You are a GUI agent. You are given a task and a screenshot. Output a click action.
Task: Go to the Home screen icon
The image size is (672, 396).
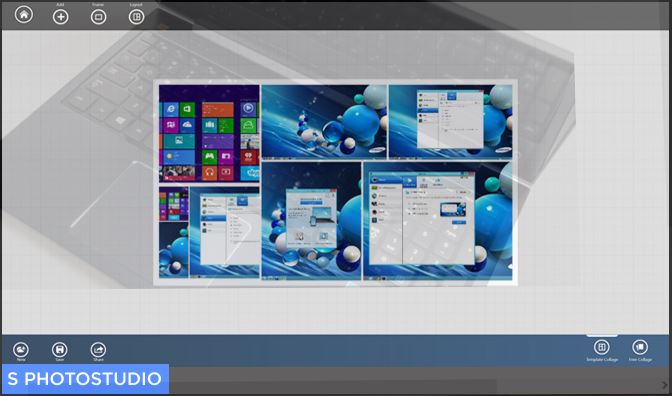[24, 14]
